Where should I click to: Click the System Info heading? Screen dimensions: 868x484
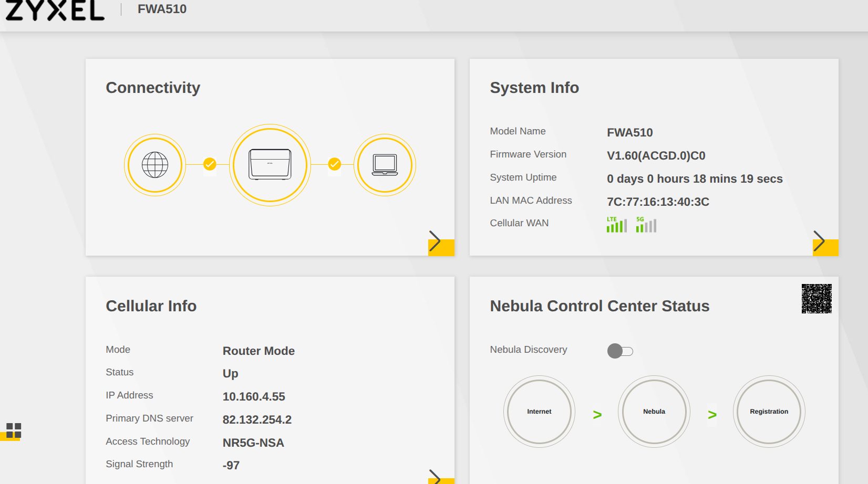pos(534,88)
